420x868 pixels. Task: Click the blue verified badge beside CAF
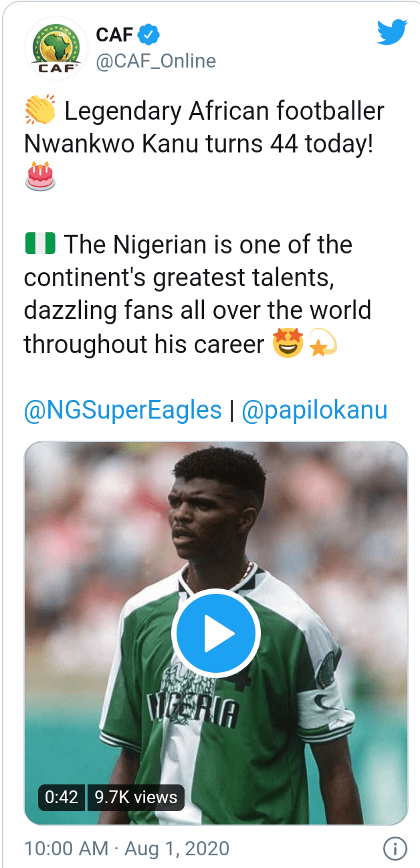coord(147,34)
